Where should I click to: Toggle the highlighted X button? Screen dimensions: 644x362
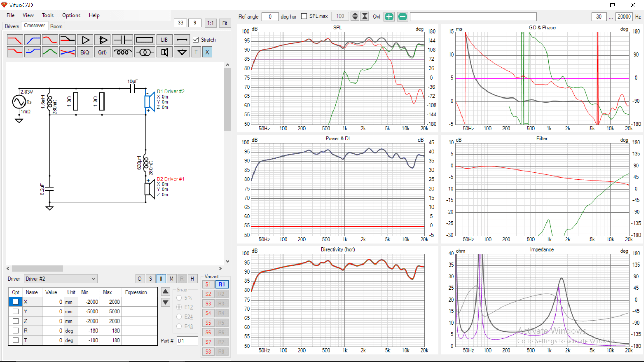(x=207, y=52)
